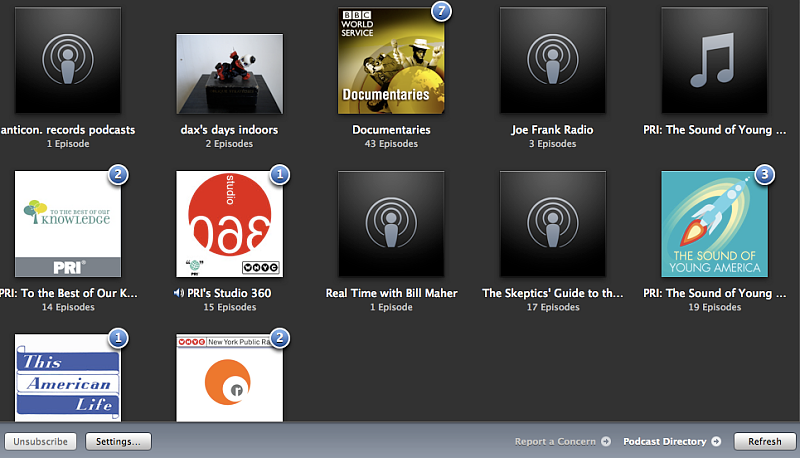Open the Report a Concern link
The width and height of the screenshot is (800, 458).
pos(555,442)
